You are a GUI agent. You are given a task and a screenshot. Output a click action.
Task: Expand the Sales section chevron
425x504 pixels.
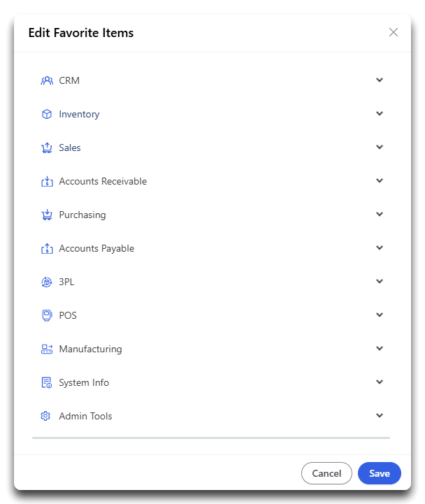(x=380, y=147)
